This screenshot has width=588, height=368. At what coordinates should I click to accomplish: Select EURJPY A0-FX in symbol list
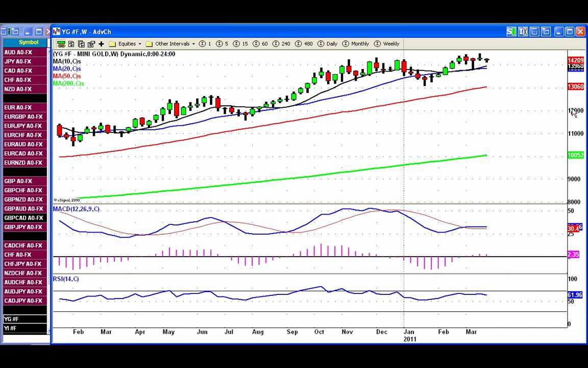click(25, 126)
